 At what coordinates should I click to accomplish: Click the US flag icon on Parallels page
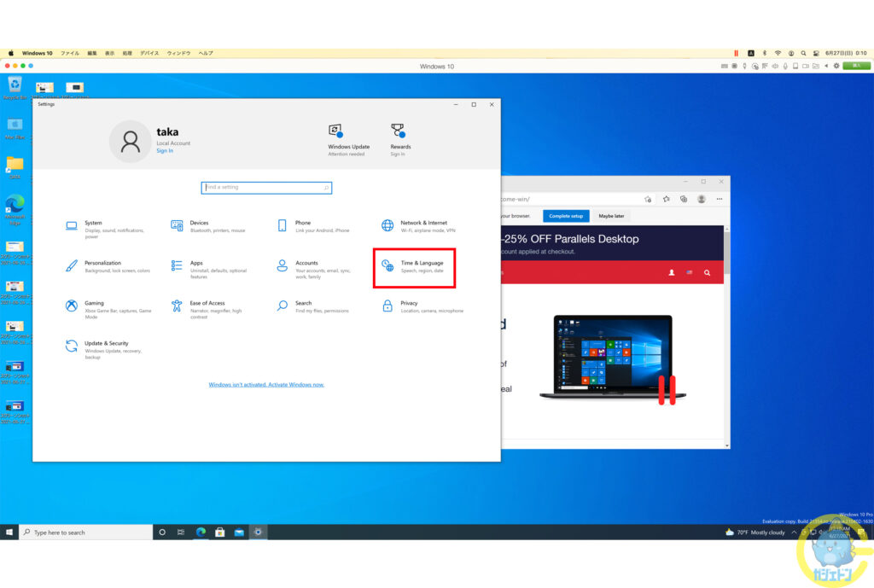(690, 272)
